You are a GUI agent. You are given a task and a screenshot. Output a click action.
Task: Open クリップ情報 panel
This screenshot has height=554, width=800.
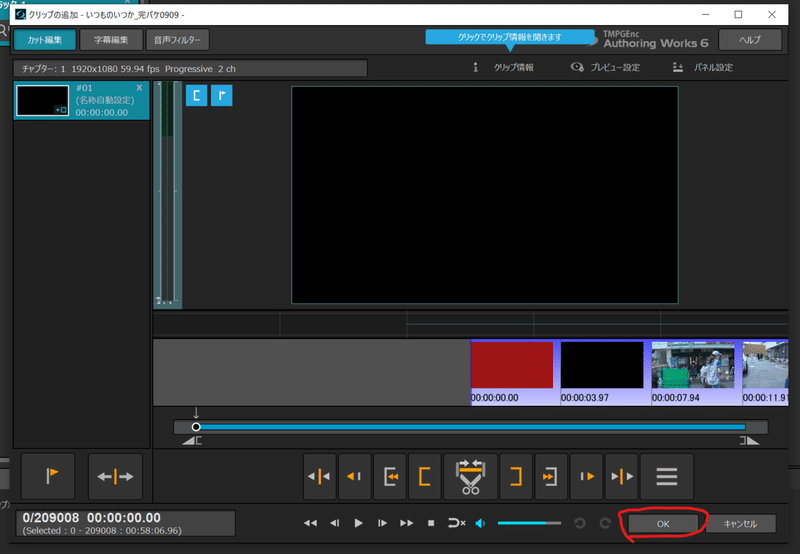pyautogui.click(x=503, y=67)
